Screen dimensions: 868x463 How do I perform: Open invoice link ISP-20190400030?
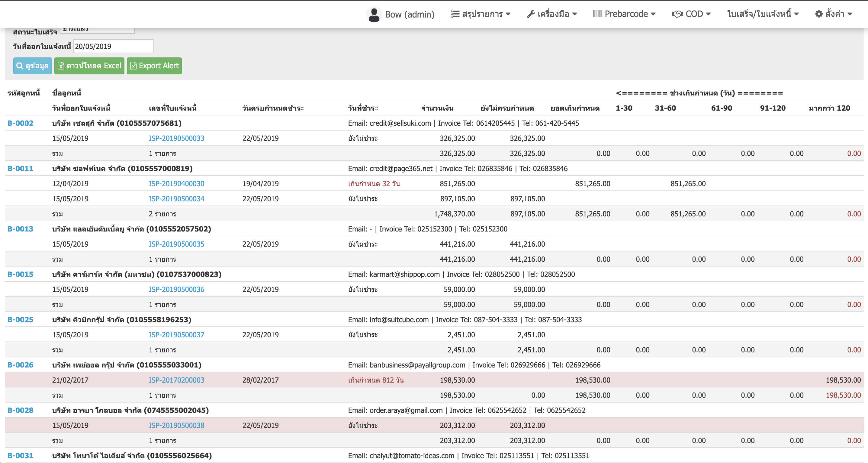tap(176, 184)
